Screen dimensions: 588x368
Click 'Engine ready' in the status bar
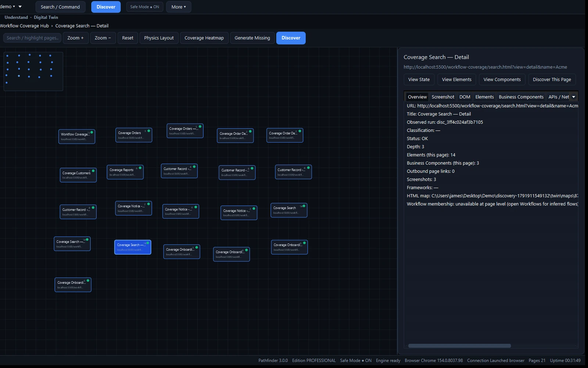pyautogui.click(x=388, y=361)
